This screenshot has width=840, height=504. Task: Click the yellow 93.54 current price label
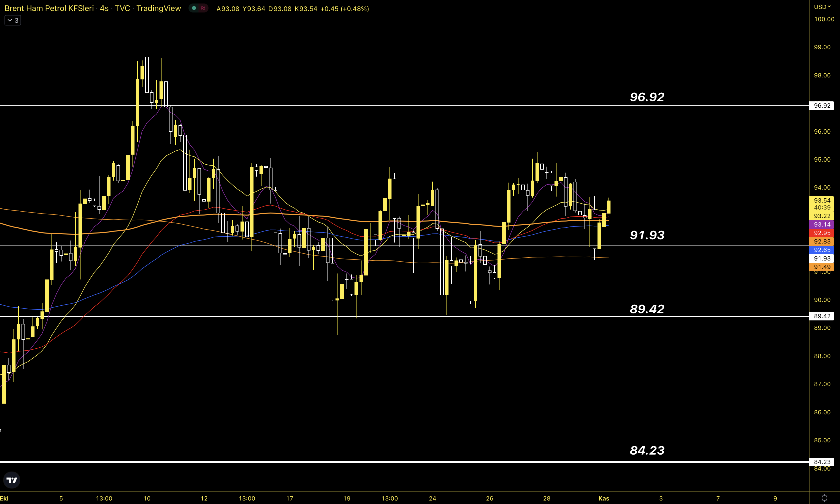[x=822, y=200]
